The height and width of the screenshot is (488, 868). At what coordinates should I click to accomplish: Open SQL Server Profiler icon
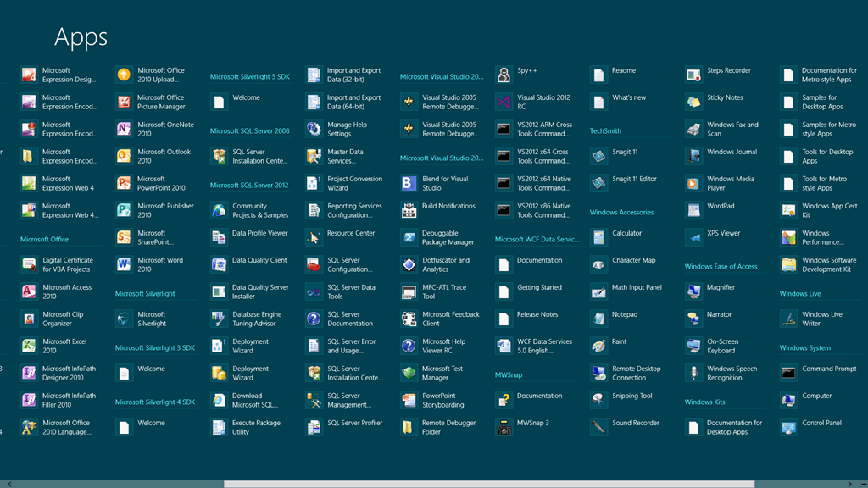[314, 427]
